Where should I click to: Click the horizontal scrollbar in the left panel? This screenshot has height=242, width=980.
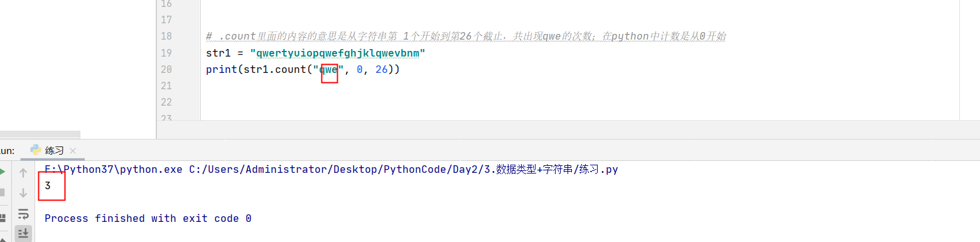pos(40,134)
